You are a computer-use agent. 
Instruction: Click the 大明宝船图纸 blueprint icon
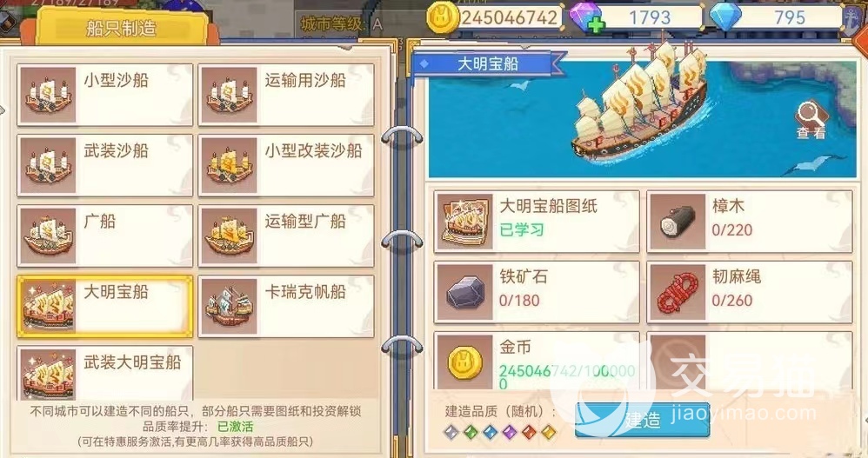(x=464, y=222)
